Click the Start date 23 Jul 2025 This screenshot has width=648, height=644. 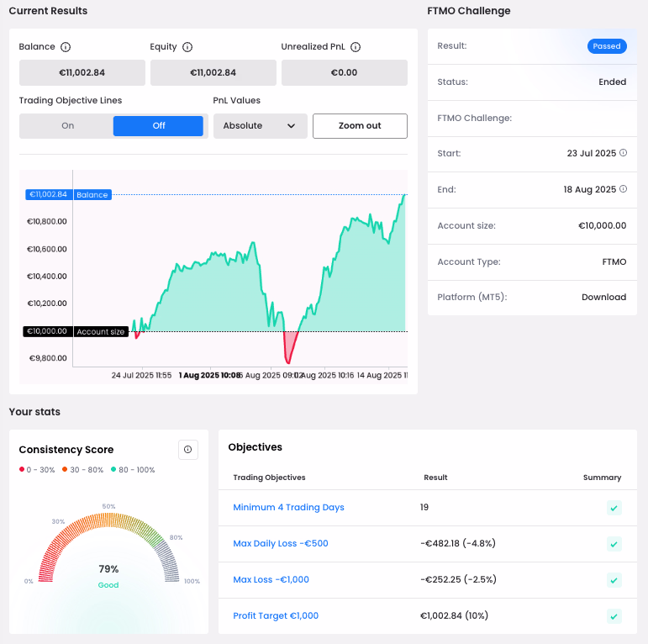(x=592, y=153)
